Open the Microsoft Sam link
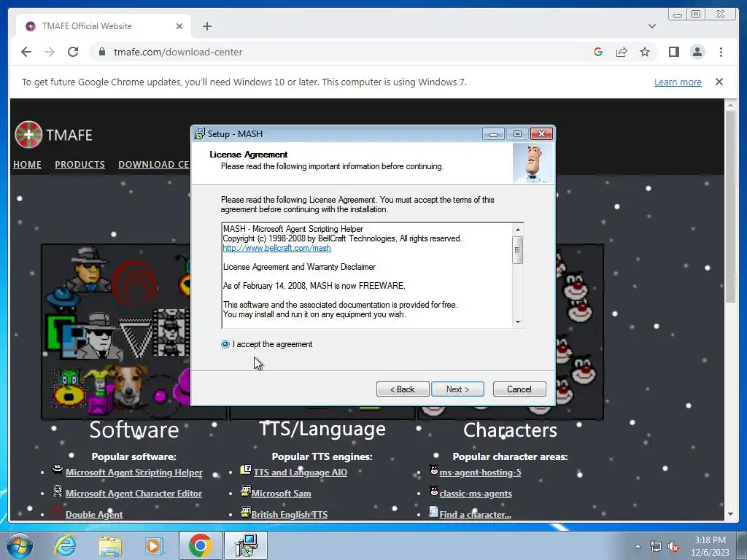The width and height of the screenshot is (747, 560). (281, 494)
